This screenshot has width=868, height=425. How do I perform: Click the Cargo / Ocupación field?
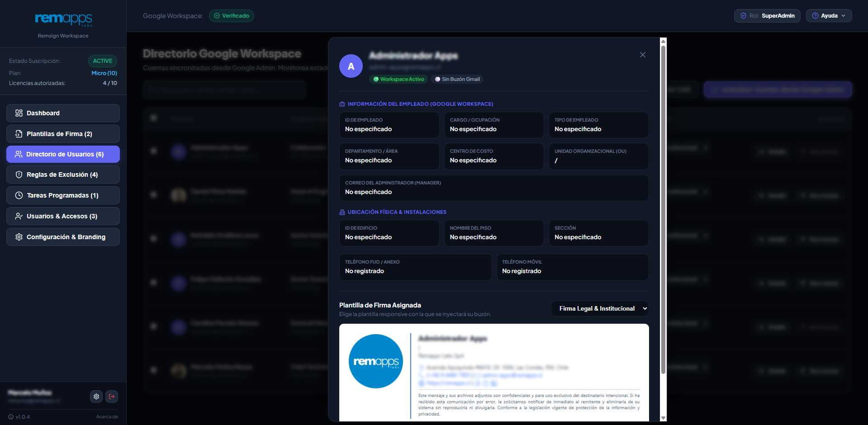494,125
